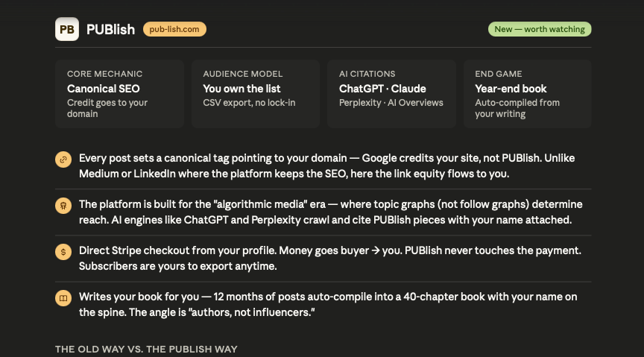
Task: Click 'CSV export, no lock-in' text
Action: tap(249, 103)
